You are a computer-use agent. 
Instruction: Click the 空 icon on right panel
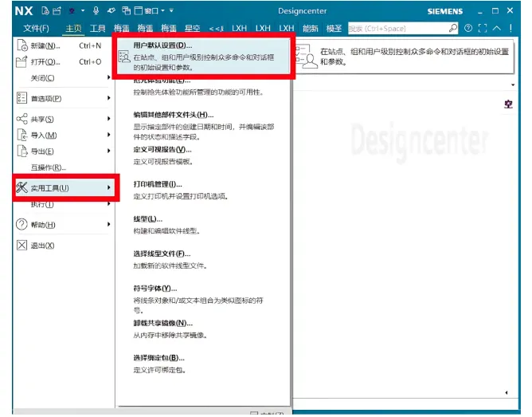[x=508, y=104]
